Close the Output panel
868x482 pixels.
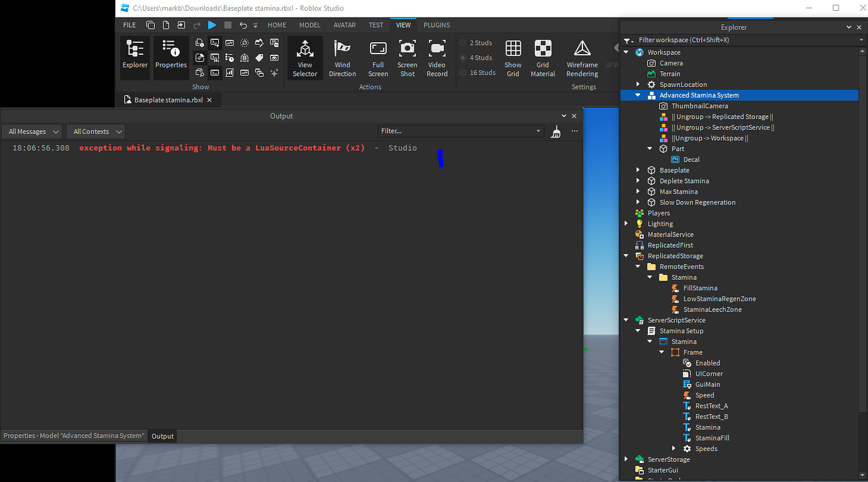click(574, 116)
